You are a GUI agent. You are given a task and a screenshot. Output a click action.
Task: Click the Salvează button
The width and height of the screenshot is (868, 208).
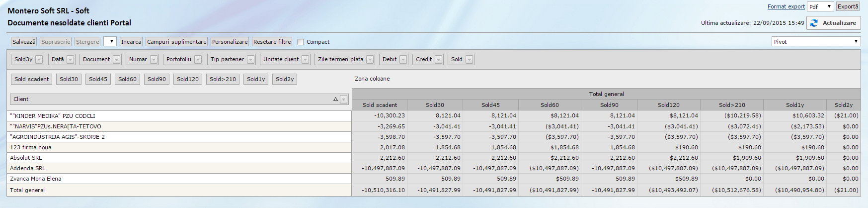(24, 42)
